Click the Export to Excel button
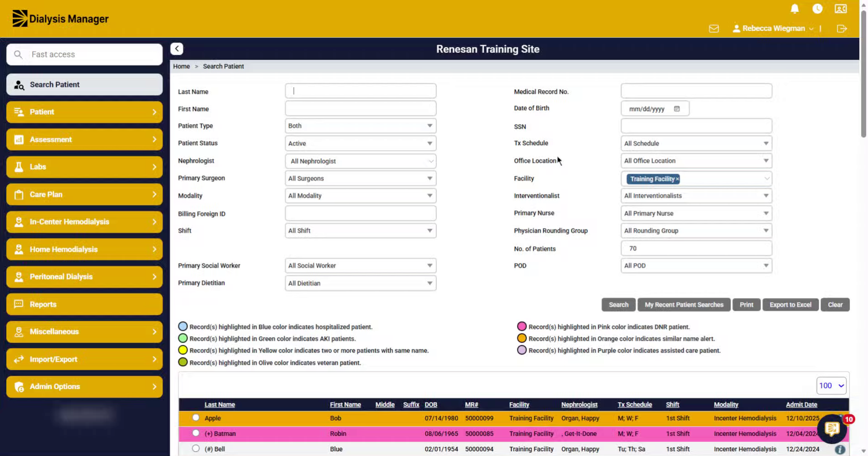Viewport: 868px width, 456px height. [x=790, y=305]
